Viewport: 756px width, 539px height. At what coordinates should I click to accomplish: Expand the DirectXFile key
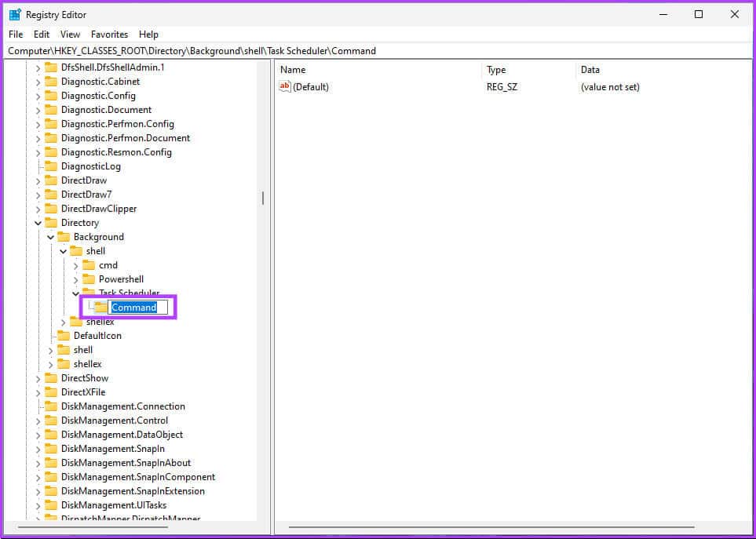pyautogui.click(x=38, y=392)
